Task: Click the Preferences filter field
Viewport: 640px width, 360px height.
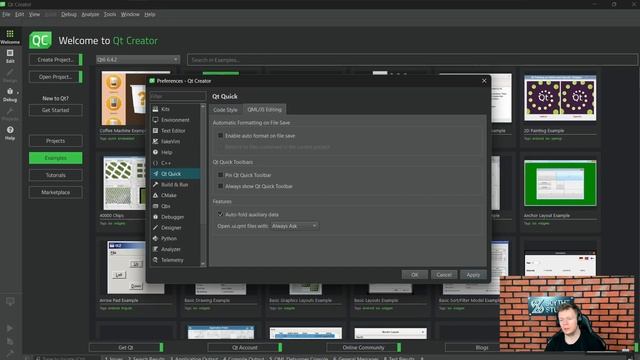Action: [178, 96]
